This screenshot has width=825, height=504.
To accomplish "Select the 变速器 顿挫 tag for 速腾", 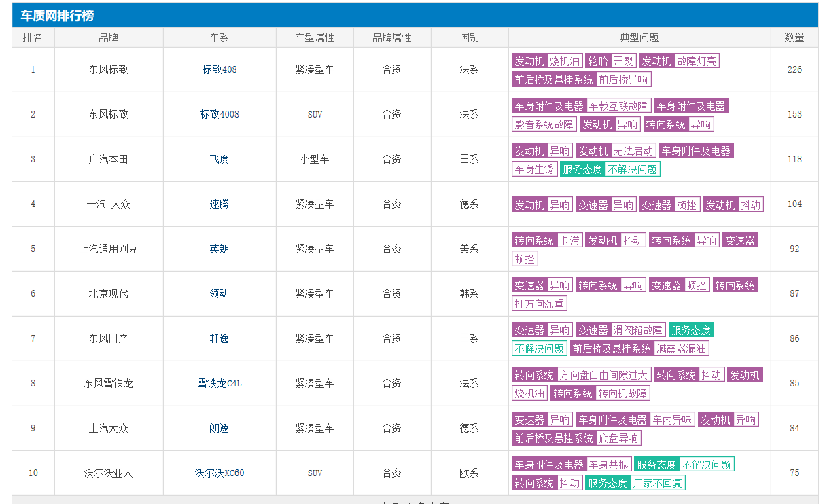I will click(669, 204).
